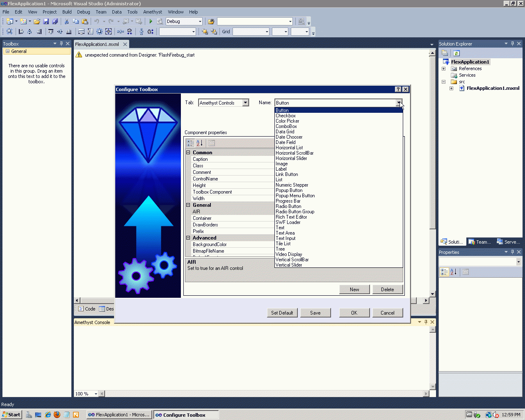Click the Save All icon in toolbar

point(55,21)
